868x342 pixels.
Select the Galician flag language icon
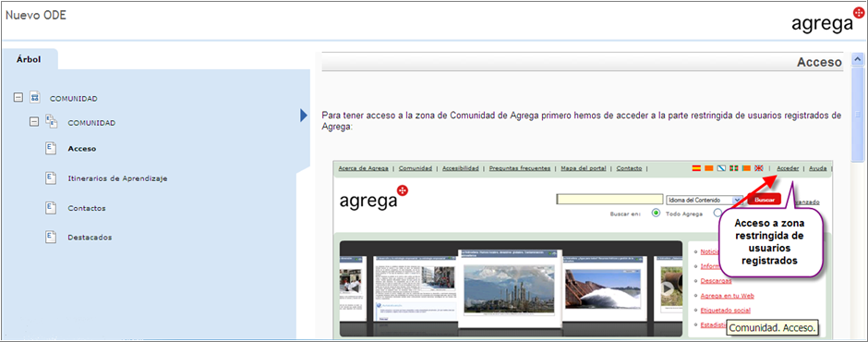pyautogui.click(x=721, y=168)
